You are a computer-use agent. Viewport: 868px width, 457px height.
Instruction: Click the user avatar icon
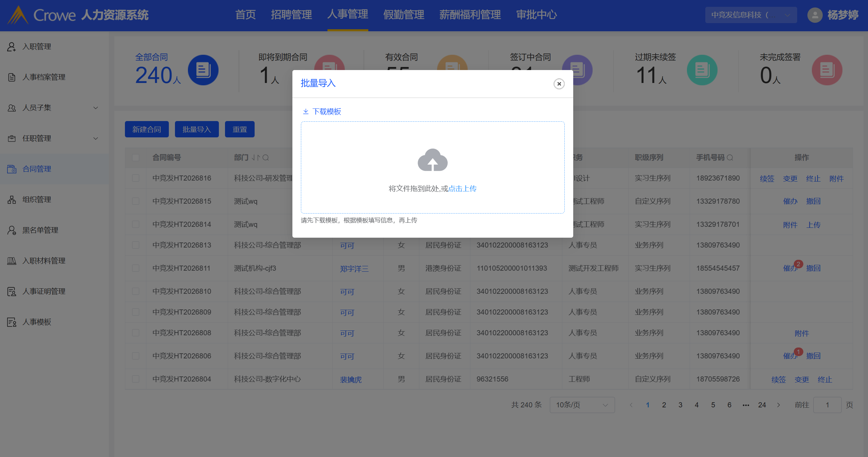point(815,15)
